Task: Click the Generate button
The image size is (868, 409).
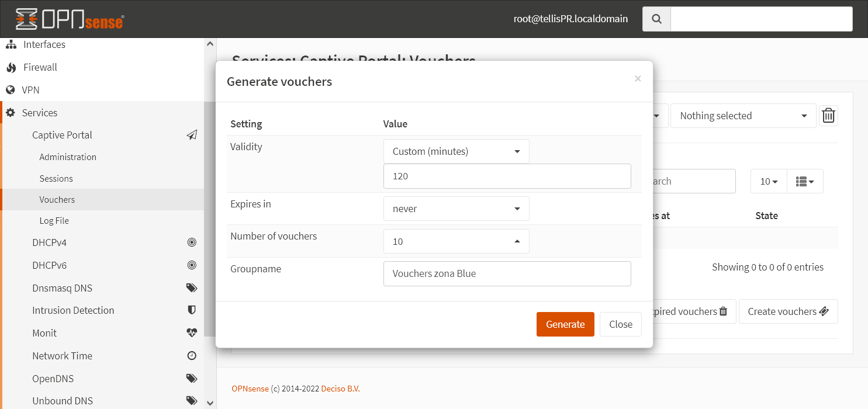Action: (x=565, y=324)
